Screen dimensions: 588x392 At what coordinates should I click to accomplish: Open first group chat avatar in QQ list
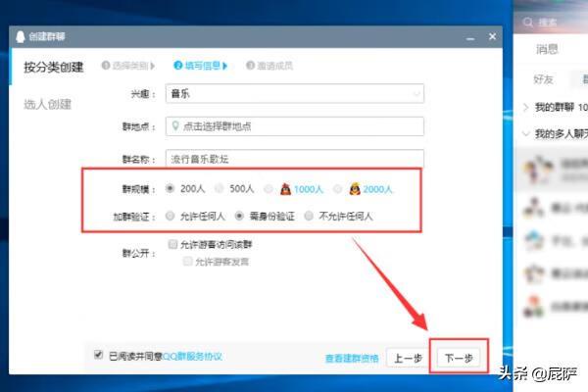(537, 170)
